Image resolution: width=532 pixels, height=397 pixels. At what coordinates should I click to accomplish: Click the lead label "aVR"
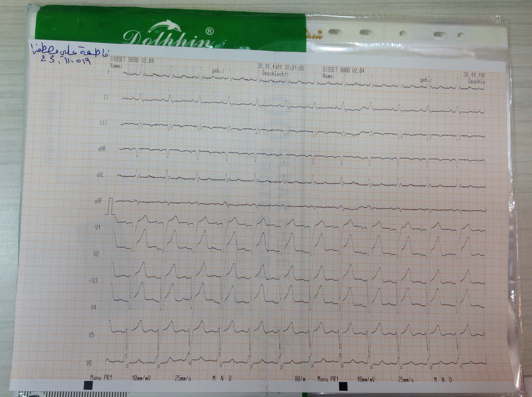click(x=101, y=149)
